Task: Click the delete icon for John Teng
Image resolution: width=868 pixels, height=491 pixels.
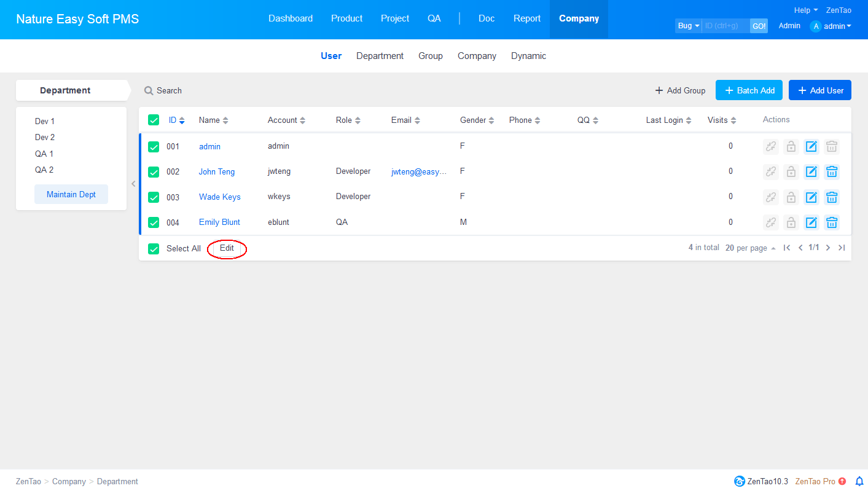Action: click(x=832, y=172)
